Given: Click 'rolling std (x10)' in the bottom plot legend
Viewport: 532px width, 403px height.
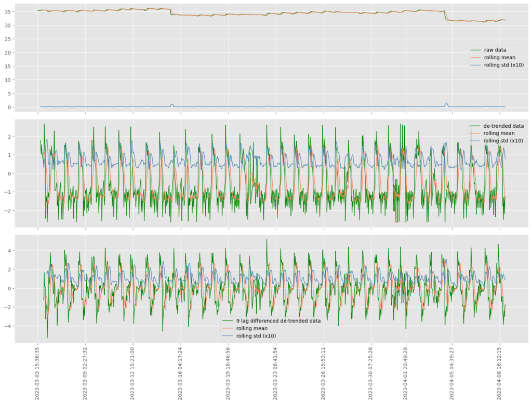Looking at the screenshot, I should coord(255,336).
